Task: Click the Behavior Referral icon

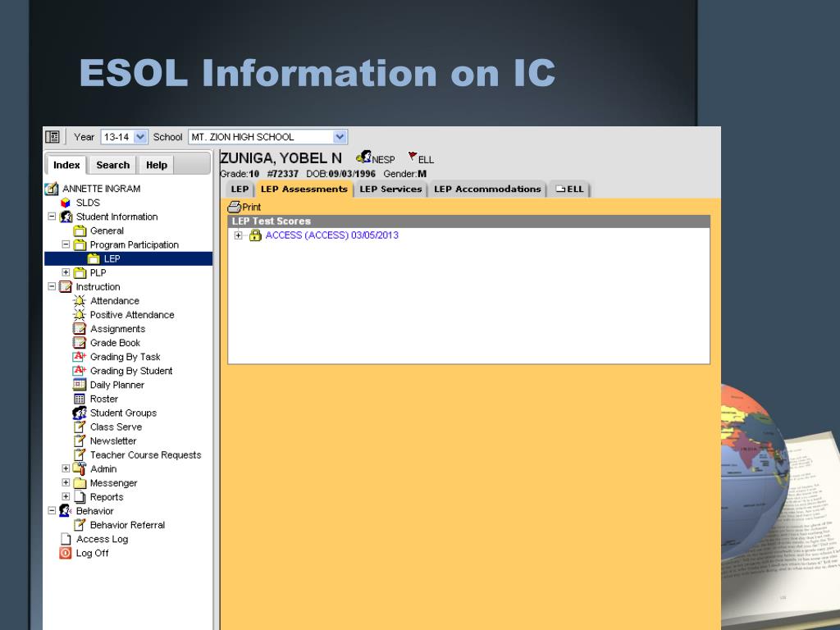Action: [80, 524]
